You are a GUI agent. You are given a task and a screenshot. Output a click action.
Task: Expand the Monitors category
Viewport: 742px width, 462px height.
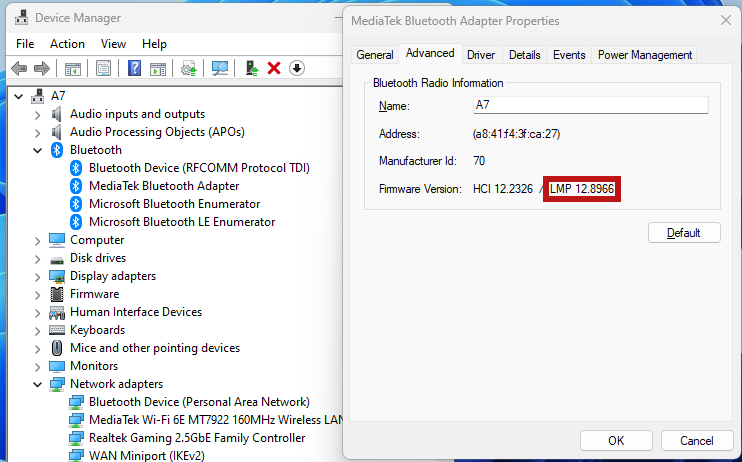click(37, 366)
